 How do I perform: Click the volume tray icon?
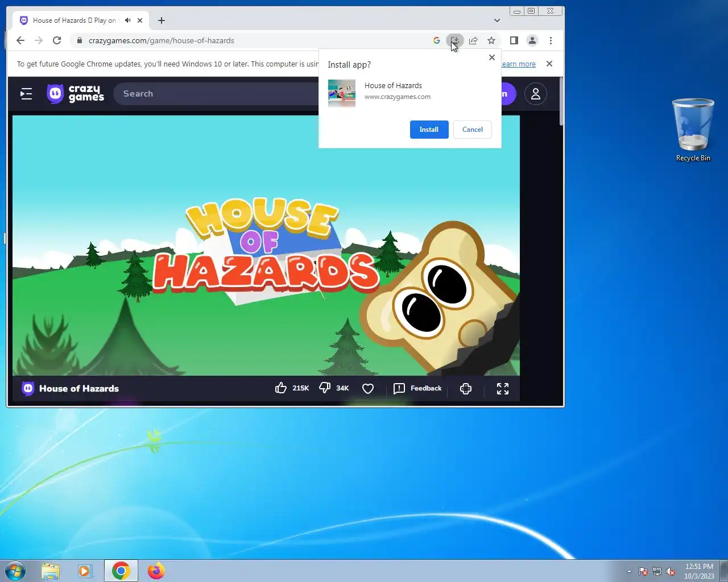tap(671, 571)
